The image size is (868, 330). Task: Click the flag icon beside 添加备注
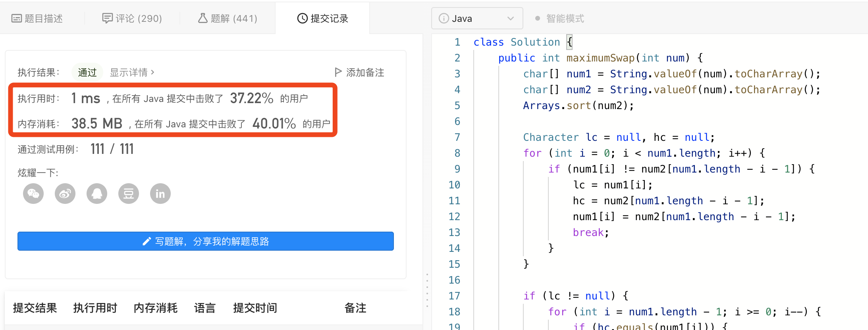338,72
